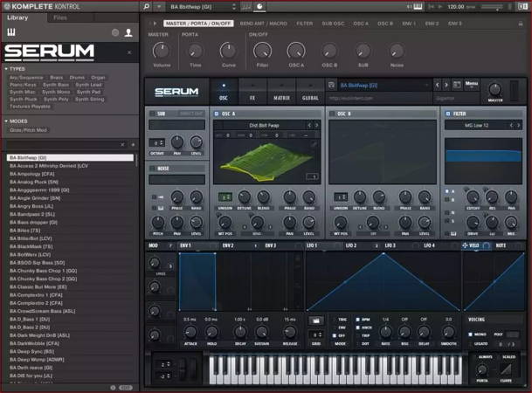Open OSC A wavetable selector Dist Blolt Fwap
This screenshot has height=393, width=532.
(x=263, y=125)
